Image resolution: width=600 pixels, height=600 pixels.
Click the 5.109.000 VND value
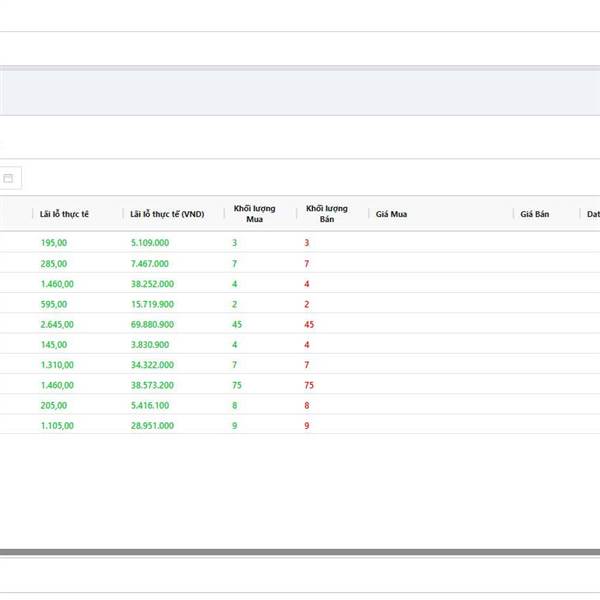[150, 243]
